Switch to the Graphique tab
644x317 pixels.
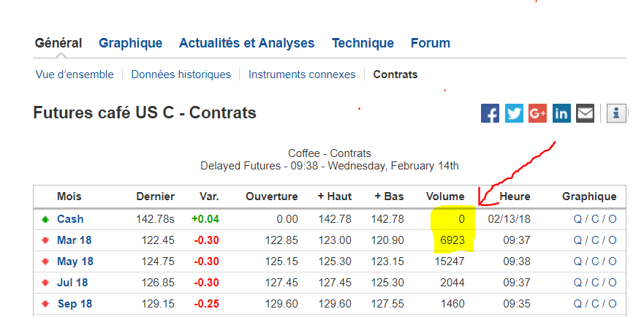(x=131, y=43)
